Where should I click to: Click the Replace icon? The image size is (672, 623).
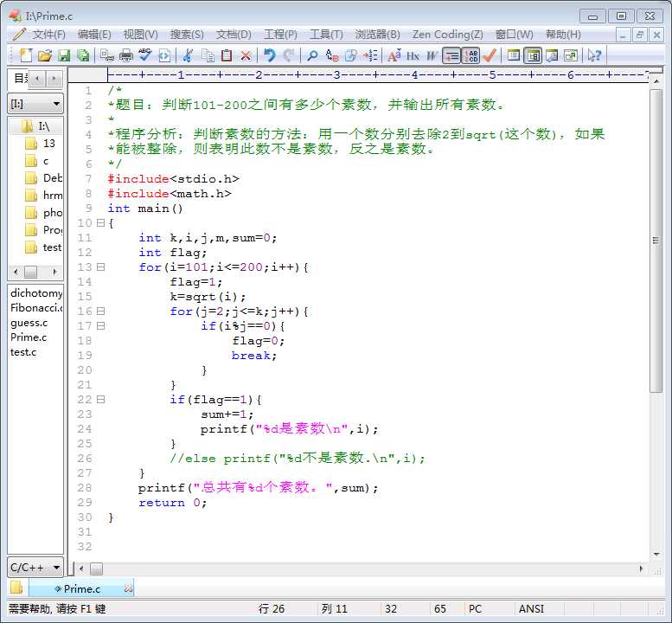332,55
